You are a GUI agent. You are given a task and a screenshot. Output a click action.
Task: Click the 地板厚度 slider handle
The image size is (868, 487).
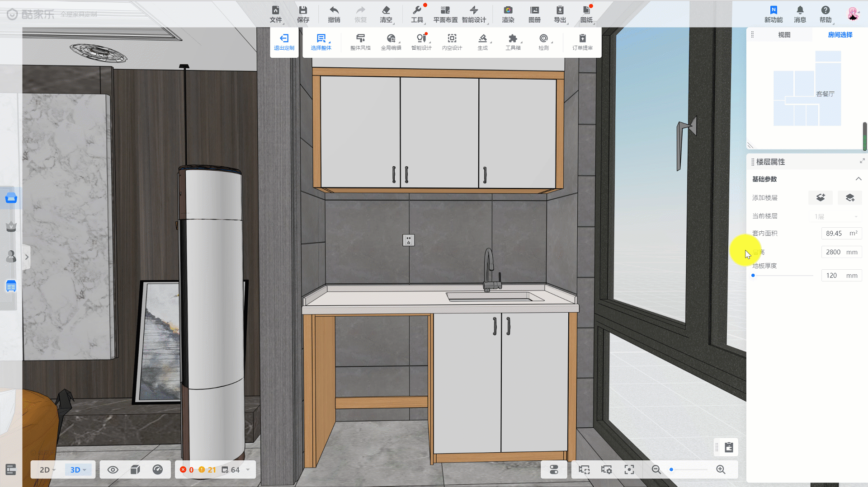(x=753, y=276)
